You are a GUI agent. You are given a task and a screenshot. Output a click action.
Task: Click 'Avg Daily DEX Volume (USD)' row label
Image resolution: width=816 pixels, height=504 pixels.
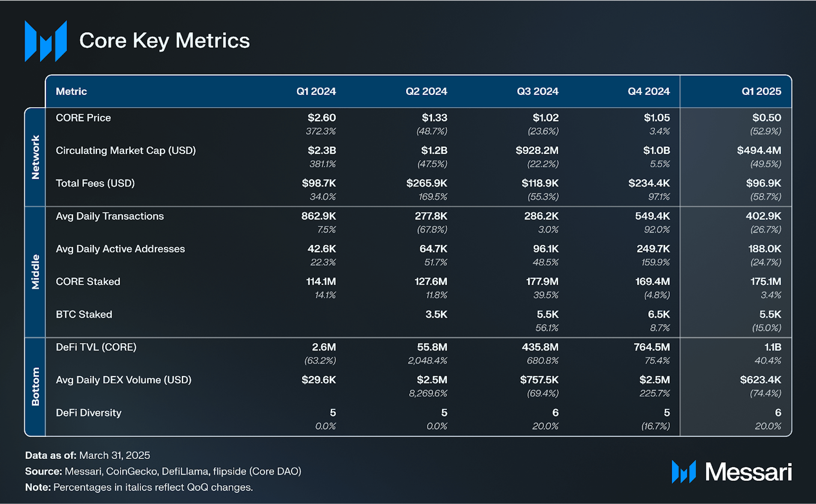tap(123, 380)
